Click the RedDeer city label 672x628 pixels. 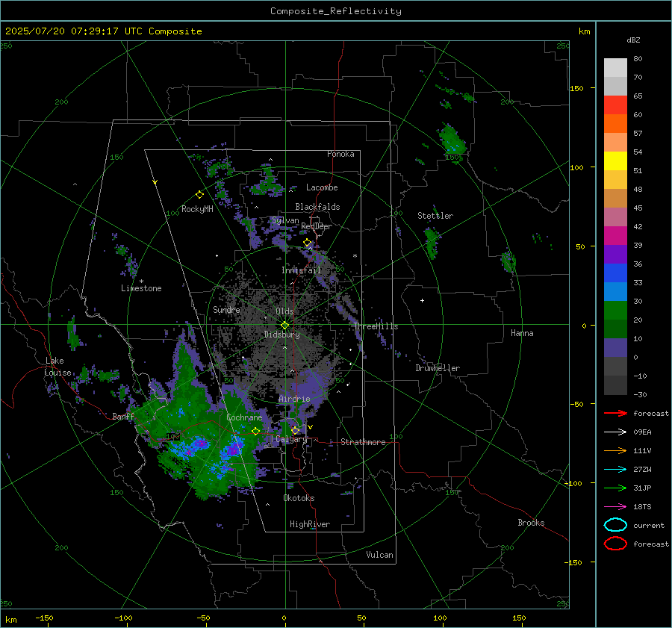click(317, 226)
